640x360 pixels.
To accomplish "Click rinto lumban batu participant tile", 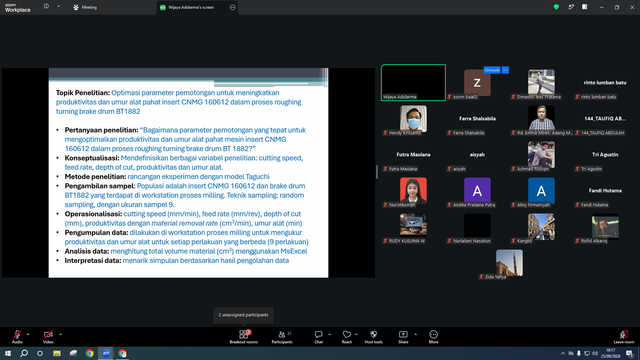I will tap(605, 82).
